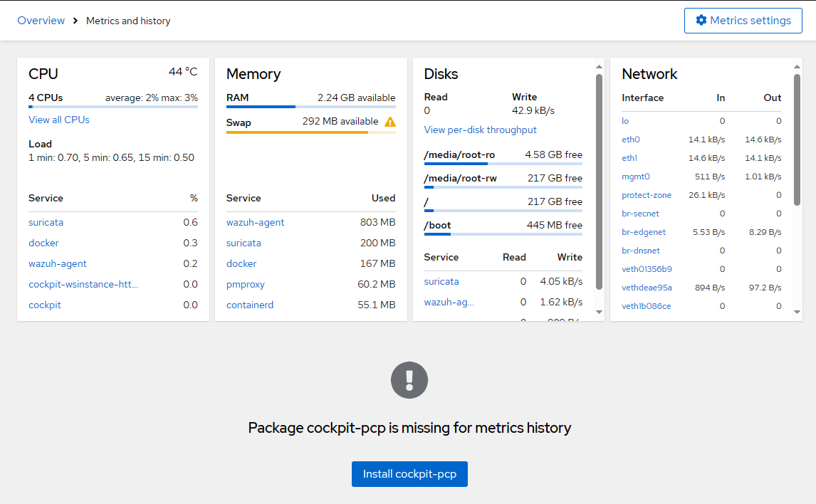Select the protect-zone interface link
816x504 pixels.
647,195
